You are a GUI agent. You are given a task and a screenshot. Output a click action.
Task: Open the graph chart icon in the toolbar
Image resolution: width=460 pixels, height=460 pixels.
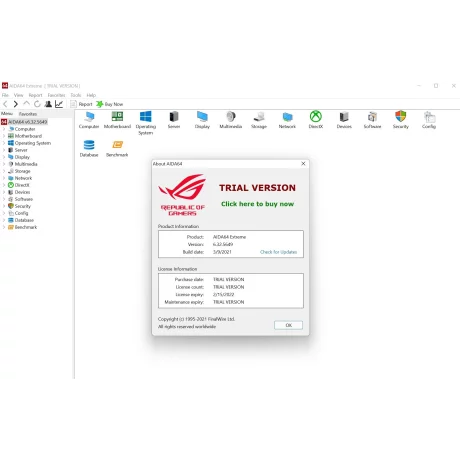pos(59,104)
